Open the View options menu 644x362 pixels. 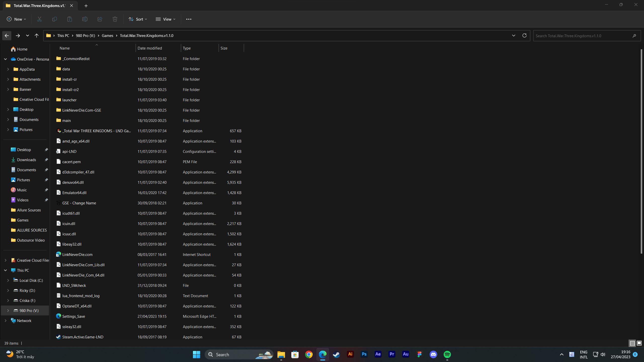coord(166,19)
